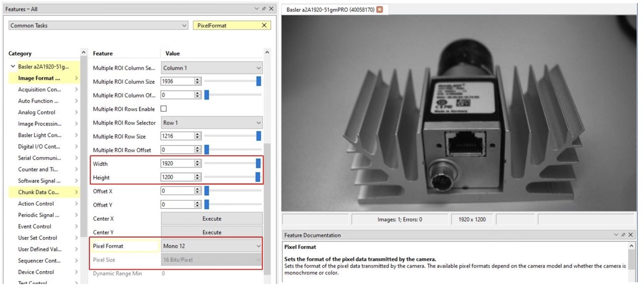
Task: Expand Analog Control category arrow
Action: coord(77,112)
